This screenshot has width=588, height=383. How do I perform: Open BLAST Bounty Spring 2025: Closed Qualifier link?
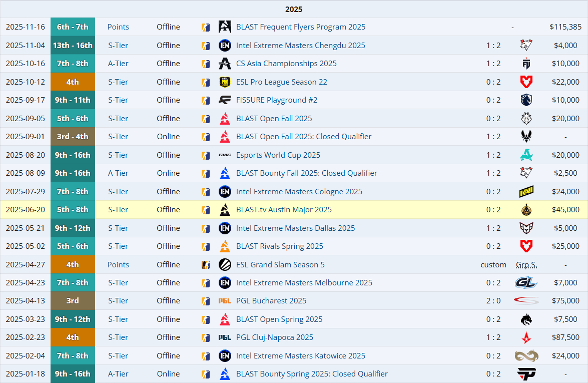click(312, 374)
